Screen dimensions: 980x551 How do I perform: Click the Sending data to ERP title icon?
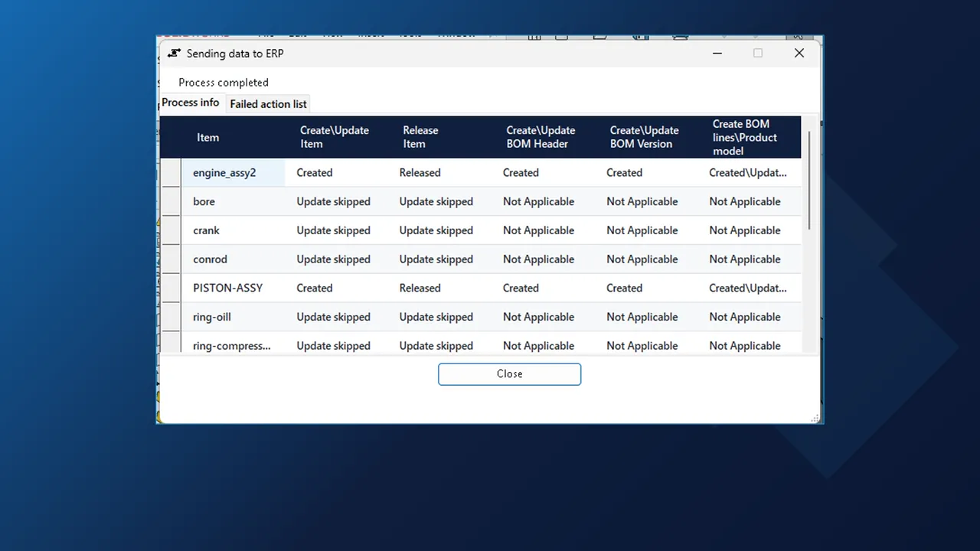click(174, 54)
